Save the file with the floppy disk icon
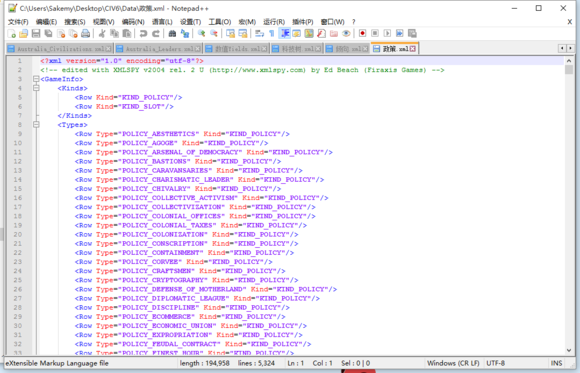580x373 pixels. (36, 34)
